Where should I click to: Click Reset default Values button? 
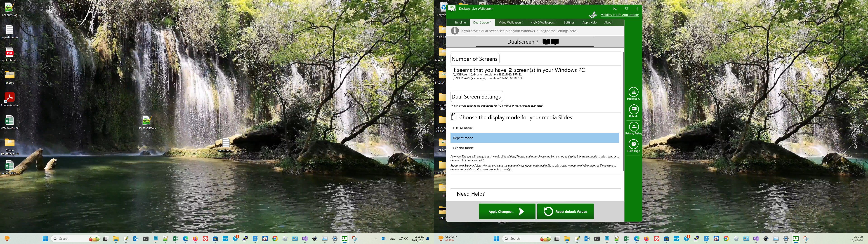[565, 212]
